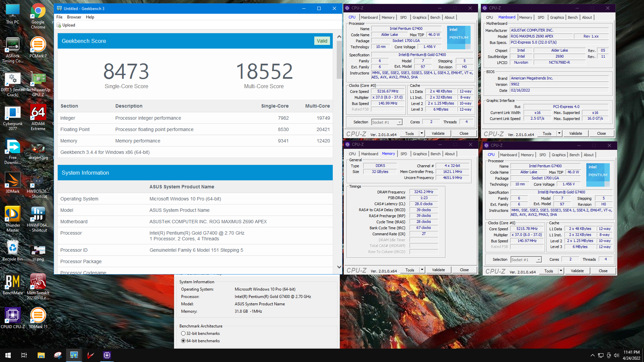Select 64-bit benchmarks radio button

(183, 341)
